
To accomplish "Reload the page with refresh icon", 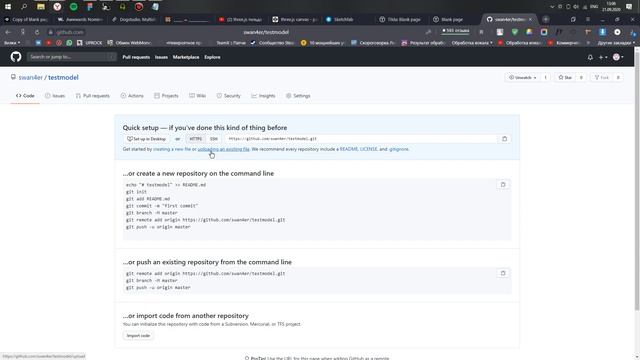I will pyautogui.click(x=37, y=32).
